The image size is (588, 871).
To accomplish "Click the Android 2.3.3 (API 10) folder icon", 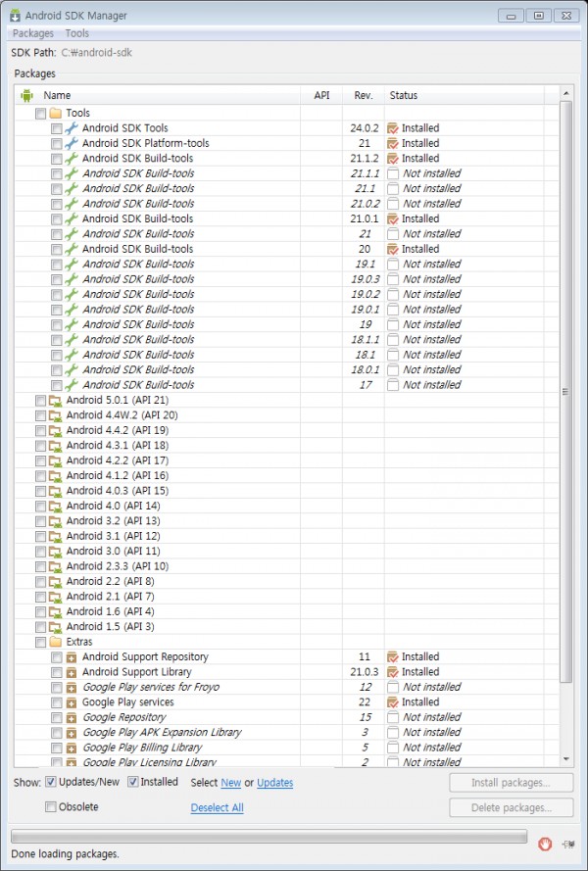I will (55, 566).
